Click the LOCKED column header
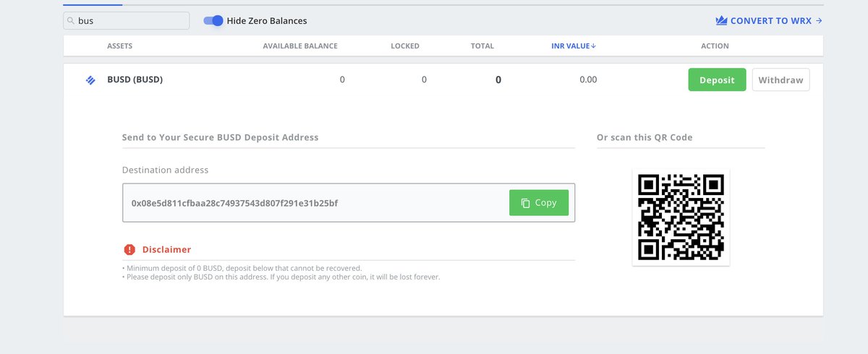 (405, 46)
